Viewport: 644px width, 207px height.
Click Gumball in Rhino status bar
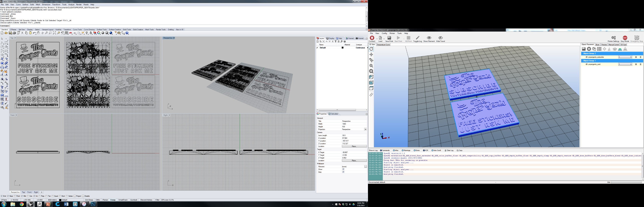pyautogui.click(x=134, y=200)
